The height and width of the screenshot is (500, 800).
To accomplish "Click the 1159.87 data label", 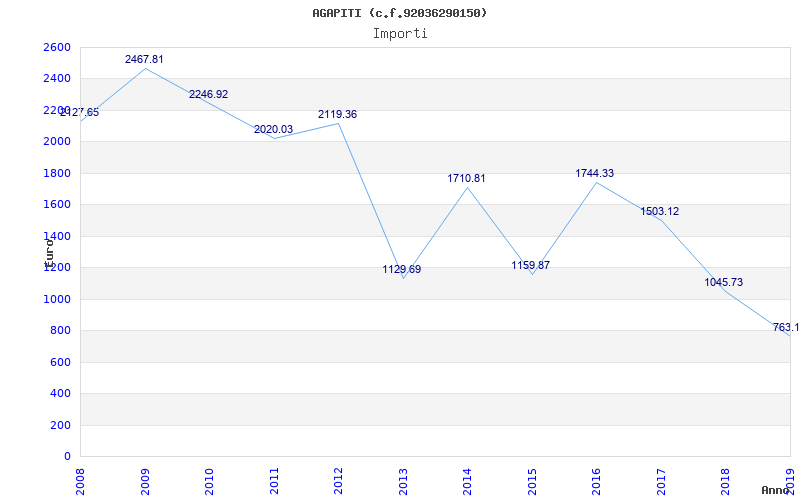I will pos(531,265).
